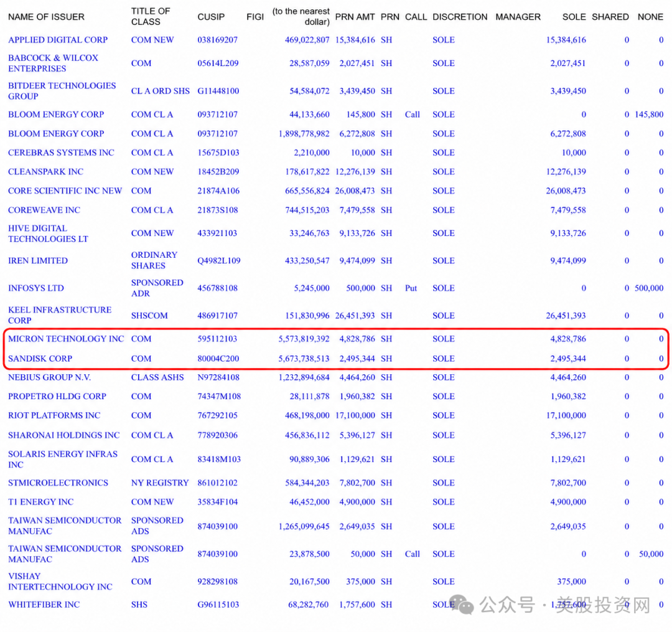Image resolution: width=672 pixels, height=632 pixels.
Task: Select SOLARIS ENERGY INFRAS INC issuer
Action: click(x=63, y=459)
